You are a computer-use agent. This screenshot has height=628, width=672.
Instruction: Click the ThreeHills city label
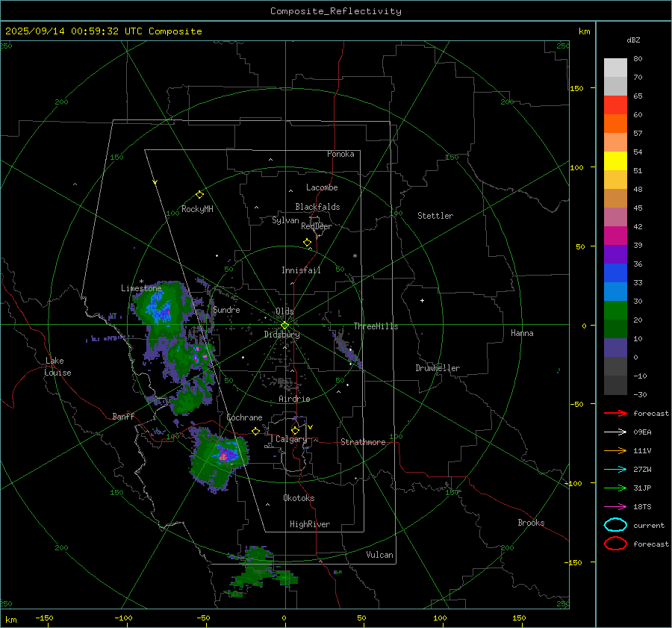click(x=376, y=326)
